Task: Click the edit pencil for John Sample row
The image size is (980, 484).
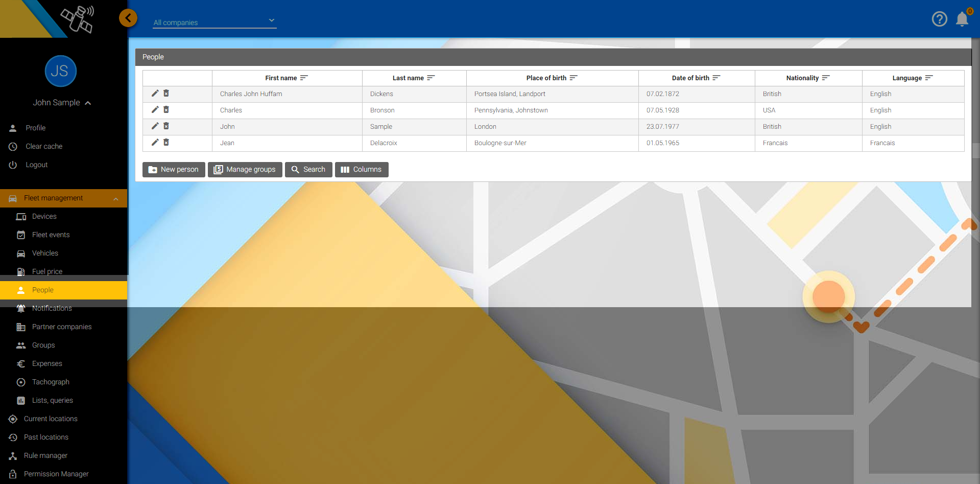Action: point(155,126)
